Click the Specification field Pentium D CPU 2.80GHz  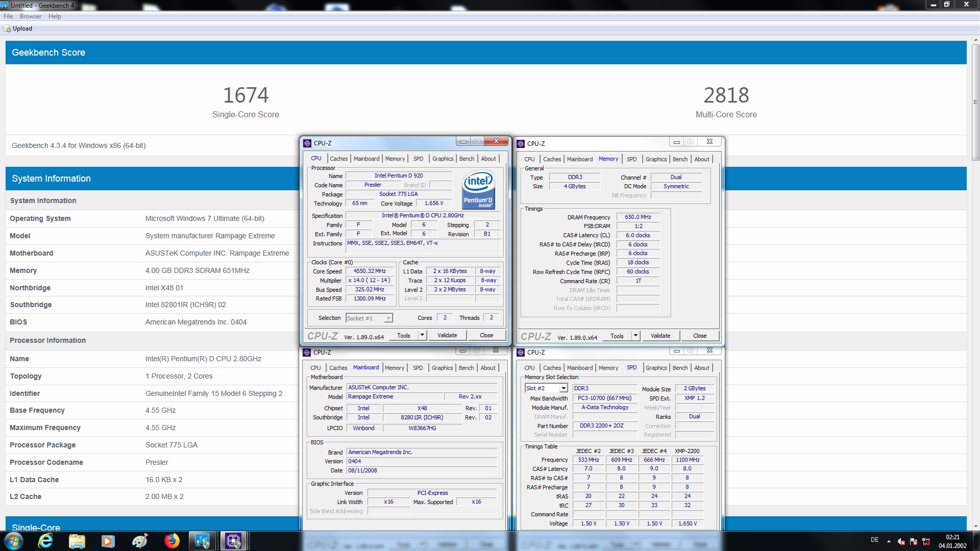coord(423,215)
